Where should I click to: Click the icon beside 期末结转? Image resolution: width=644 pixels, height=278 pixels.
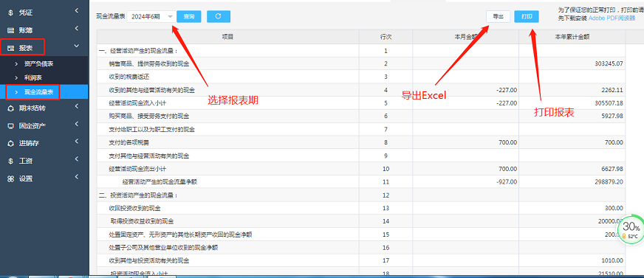(x=10, y=108)
